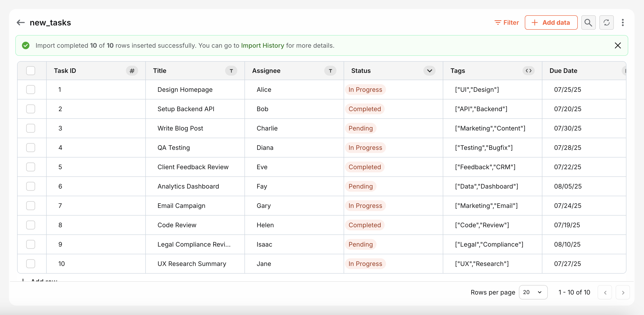The image size is (644, 315).
Task: Open the rows per page dropdown
Action: [533, 292]
